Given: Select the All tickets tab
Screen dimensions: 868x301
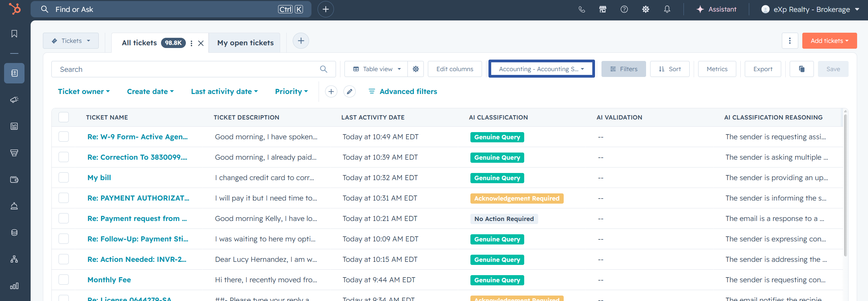Looking at the screenshot, I should coord(140,43).
